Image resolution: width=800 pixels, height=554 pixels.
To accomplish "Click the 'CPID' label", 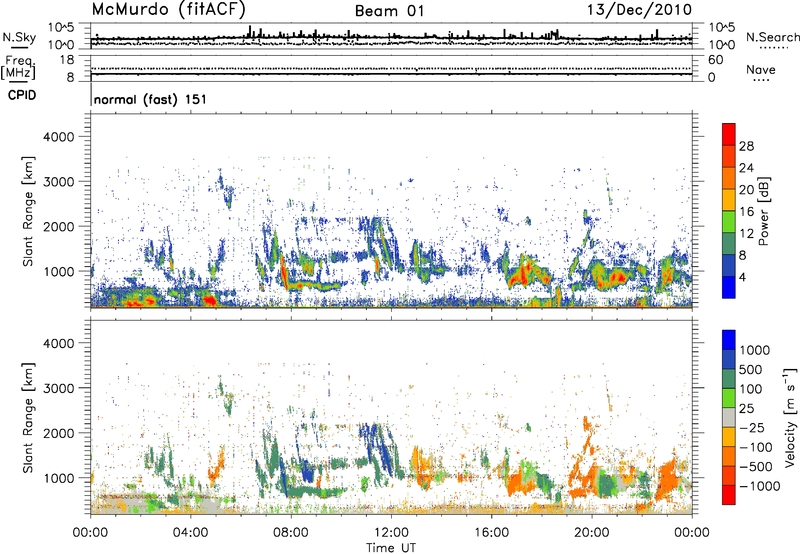I will (22, 95).
